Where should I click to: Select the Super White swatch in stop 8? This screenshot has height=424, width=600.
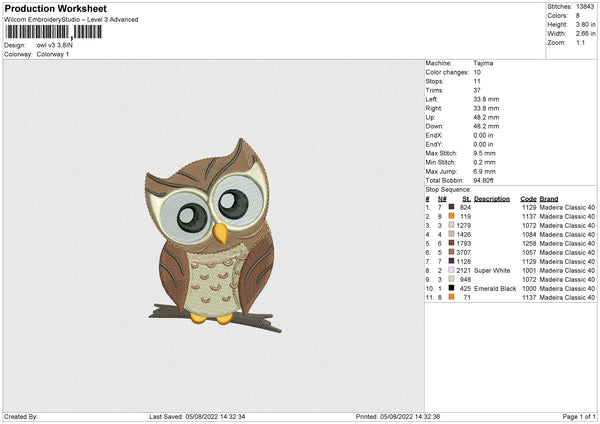pyautogui.click(x=452, y=270)
